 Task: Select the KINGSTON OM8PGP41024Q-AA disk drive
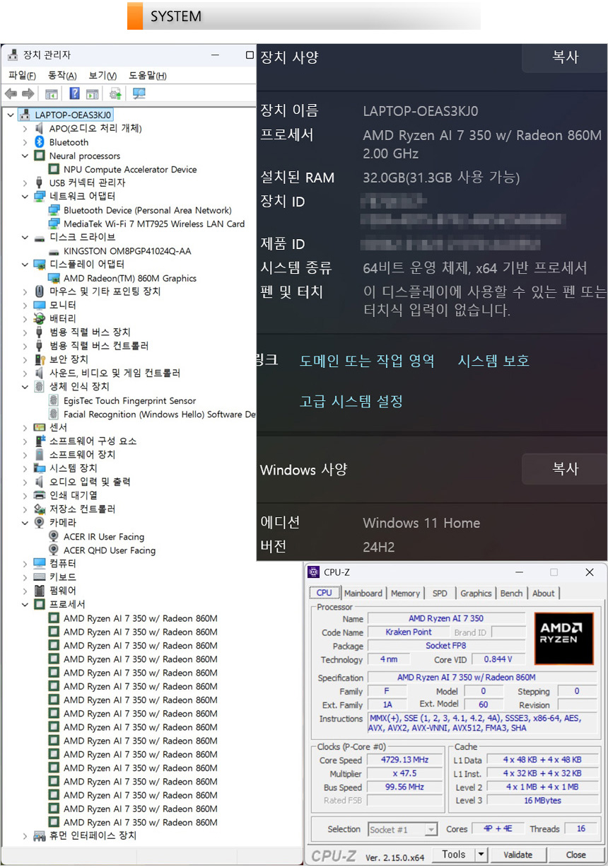(127, 251)
